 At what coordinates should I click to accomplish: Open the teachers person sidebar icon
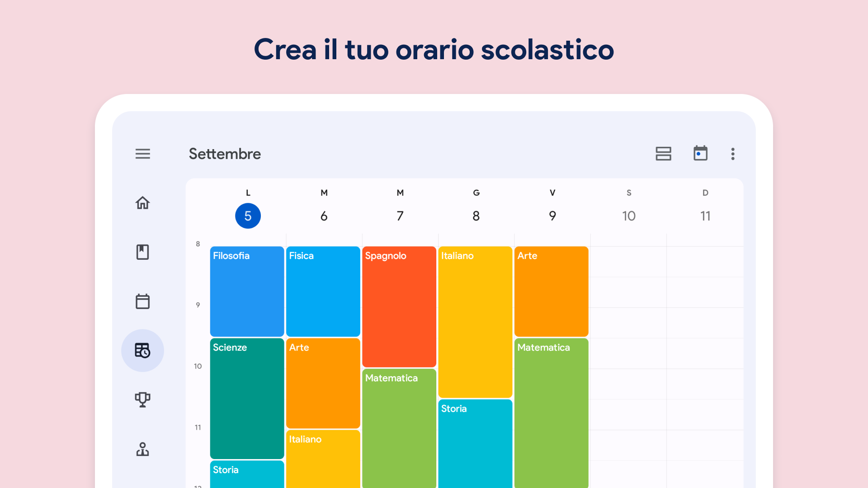142,449
